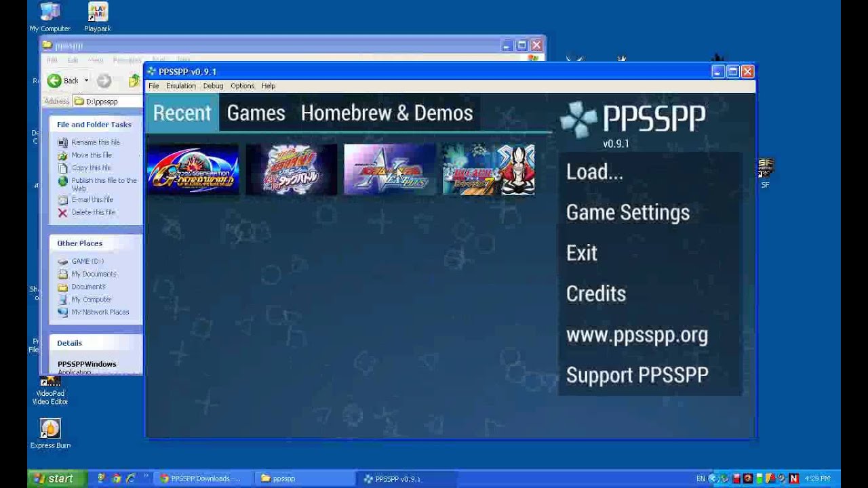Click Copy this file in Explorer tasks
The image size is (868, 488).
pyautogui.click(x=91, y=168)
